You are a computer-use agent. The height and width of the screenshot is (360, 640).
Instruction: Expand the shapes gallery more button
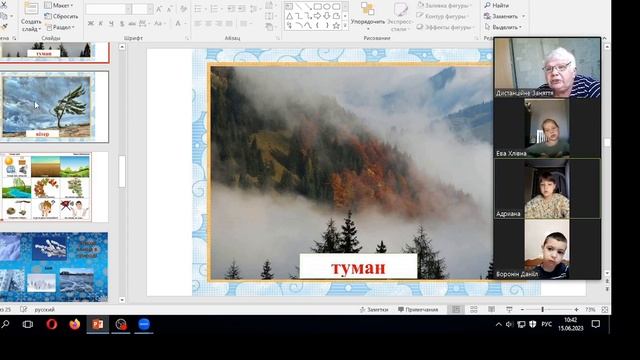tap(345, 26)
